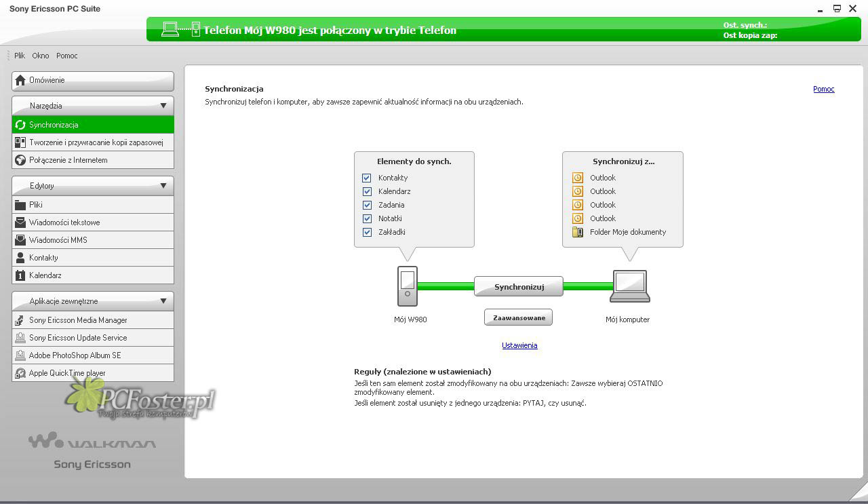Click the Mój W980 phone icon
Screen dimensions: 868x504
[408, 286]
